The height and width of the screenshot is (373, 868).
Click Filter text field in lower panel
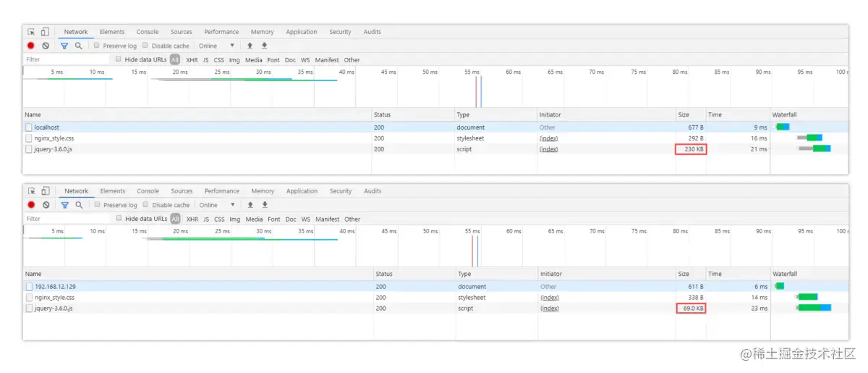click(67, 219)
